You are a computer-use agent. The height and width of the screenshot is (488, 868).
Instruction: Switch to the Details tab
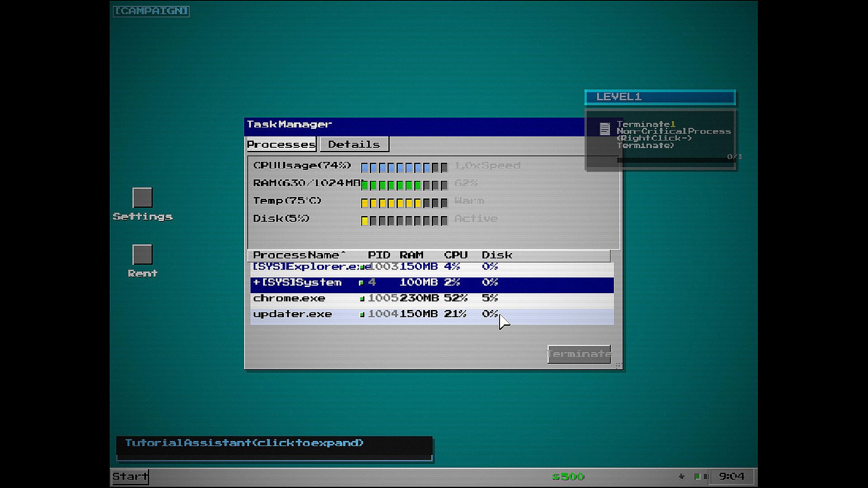click(x=354, y=145)
